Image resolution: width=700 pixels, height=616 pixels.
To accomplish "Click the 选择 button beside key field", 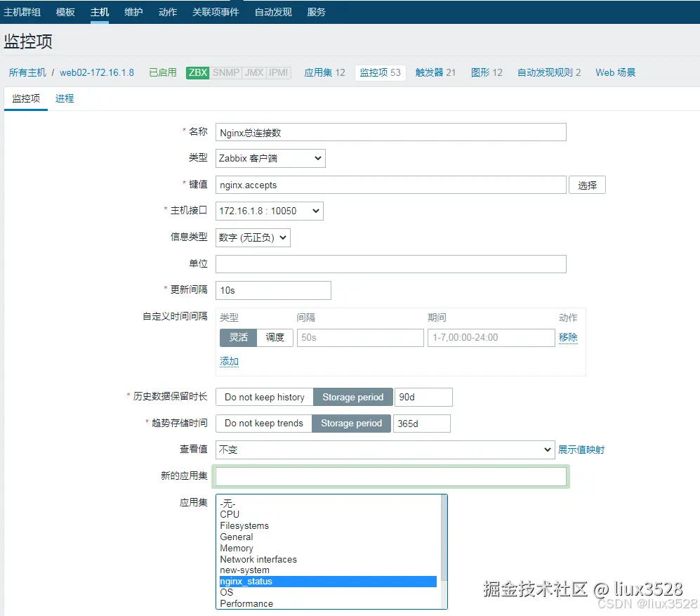I will pyautogui.click(x=587, y=185).
